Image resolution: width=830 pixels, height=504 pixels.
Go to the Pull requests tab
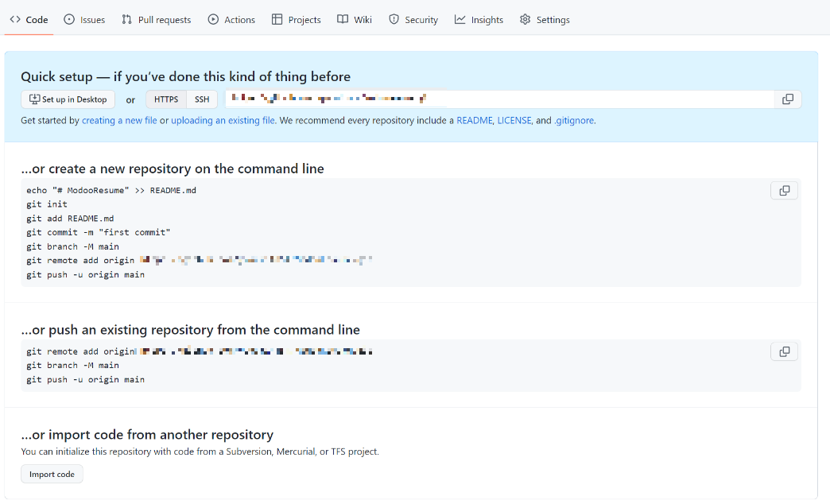[156, 20]
